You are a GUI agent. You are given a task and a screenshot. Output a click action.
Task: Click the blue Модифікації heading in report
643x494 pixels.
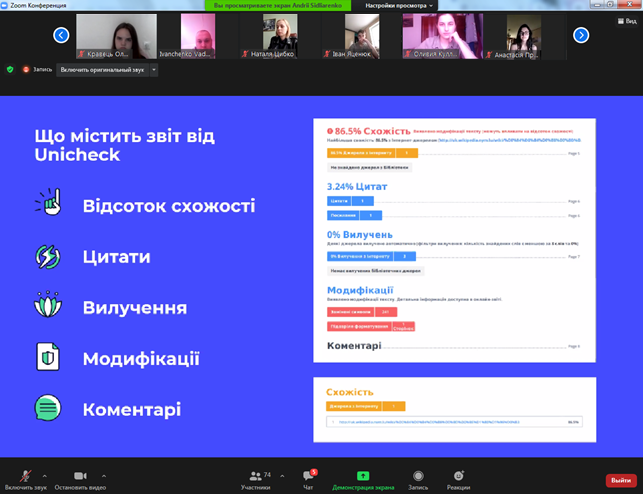(360, 290)
